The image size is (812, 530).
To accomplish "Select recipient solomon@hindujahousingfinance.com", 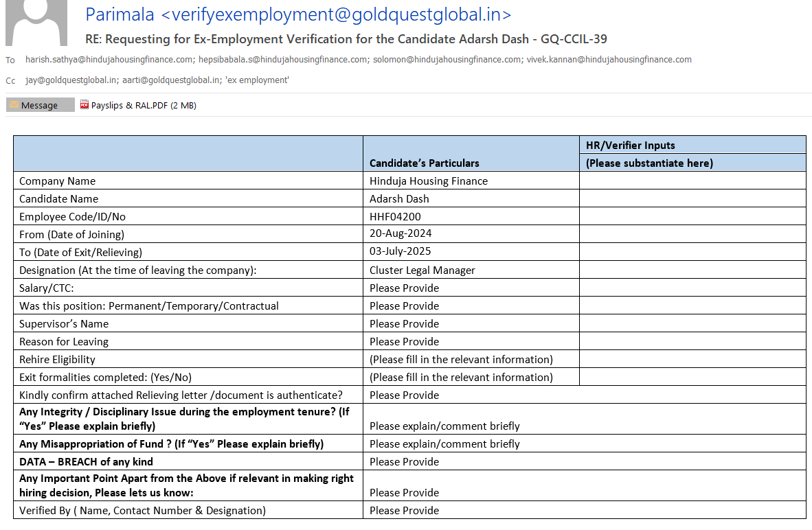I will (447, 60).
